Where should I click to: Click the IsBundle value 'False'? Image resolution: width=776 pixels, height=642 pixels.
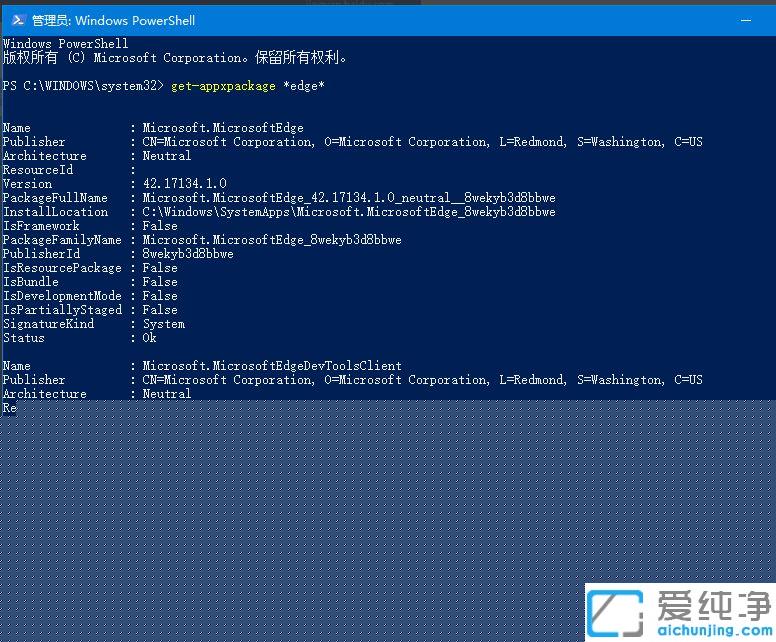(160, 282)
